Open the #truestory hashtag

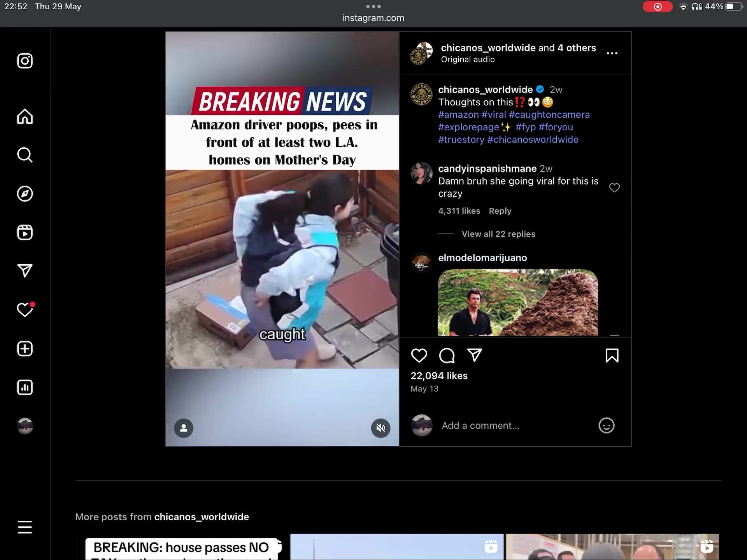click(461, 140)
